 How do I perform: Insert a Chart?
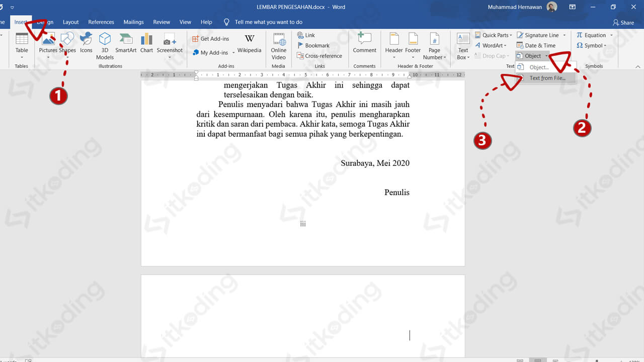pyautogui.click(x=146, y=43)
